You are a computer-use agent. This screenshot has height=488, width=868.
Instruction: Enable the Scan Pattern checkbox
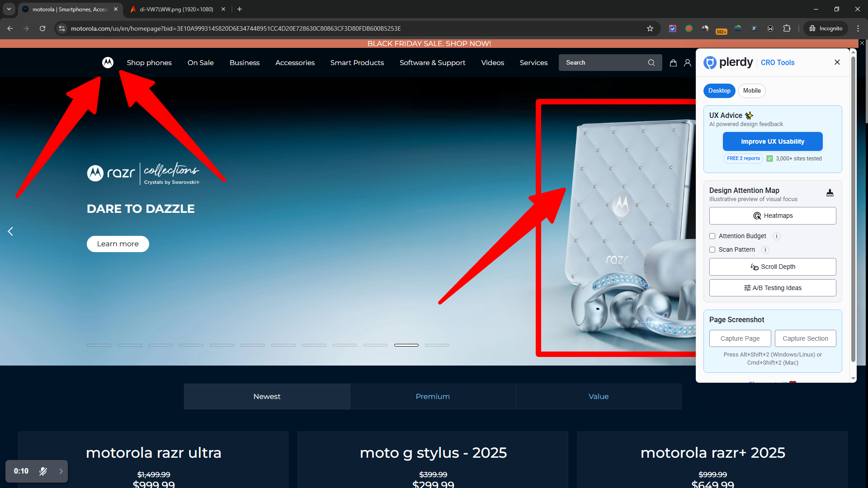[x=712, y=250]
